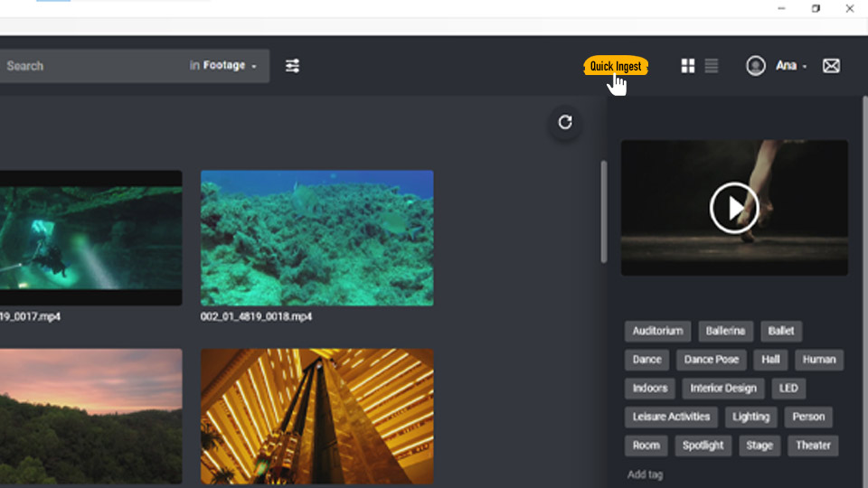868x488 pixels.
Task: Play the ballet preview video
Action: coord(734,208)
